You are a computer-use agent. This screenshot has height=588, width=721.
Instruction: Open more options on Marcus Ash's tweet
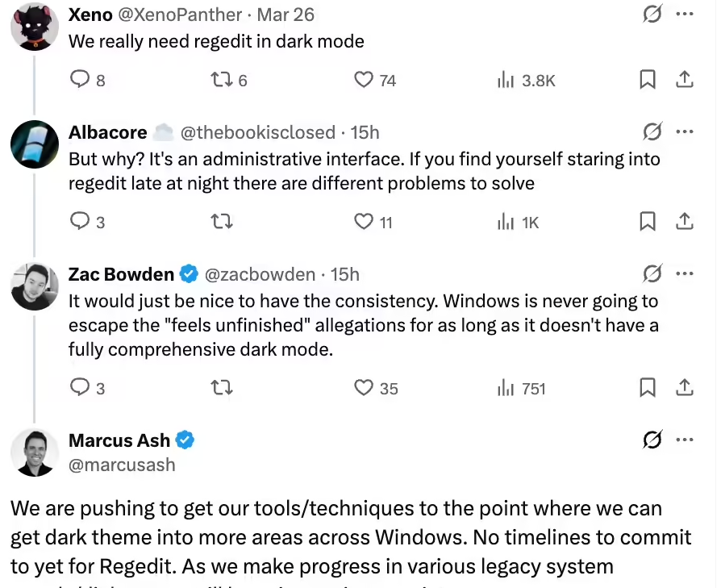click(x=684, y=440)
